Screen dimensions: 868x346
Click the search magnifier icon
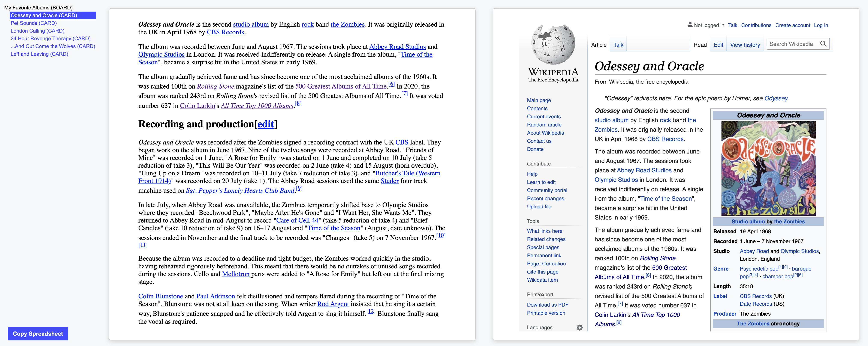(x=823, y=44)
